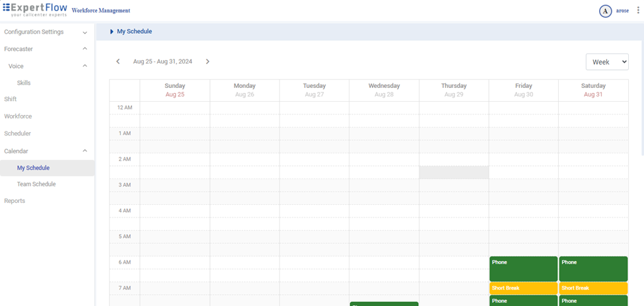Open the Workforce menu item

pos(18,116)
